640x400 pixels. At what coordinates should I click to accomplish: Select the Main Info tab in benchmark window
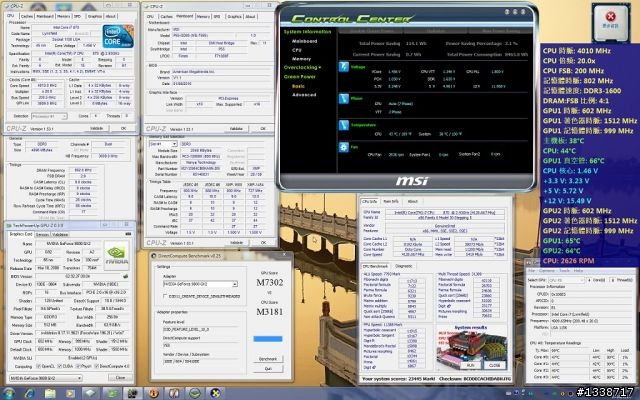tap(391, 201)
